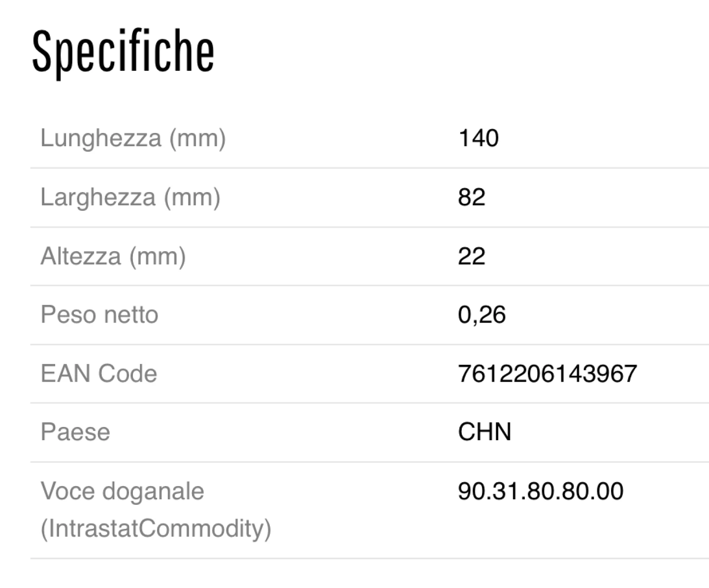Select the Voce doganale label
The width and height of the screenshot is (709, 588).
click(x=123, y=491)
